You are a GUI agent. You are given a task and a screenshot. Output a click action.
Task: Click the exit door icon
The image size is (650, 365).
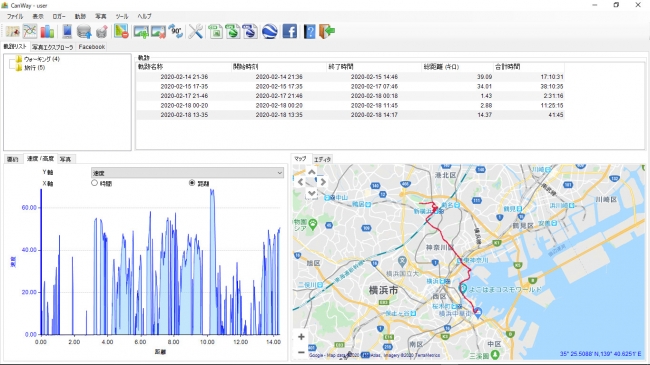(x=327, y=32)
